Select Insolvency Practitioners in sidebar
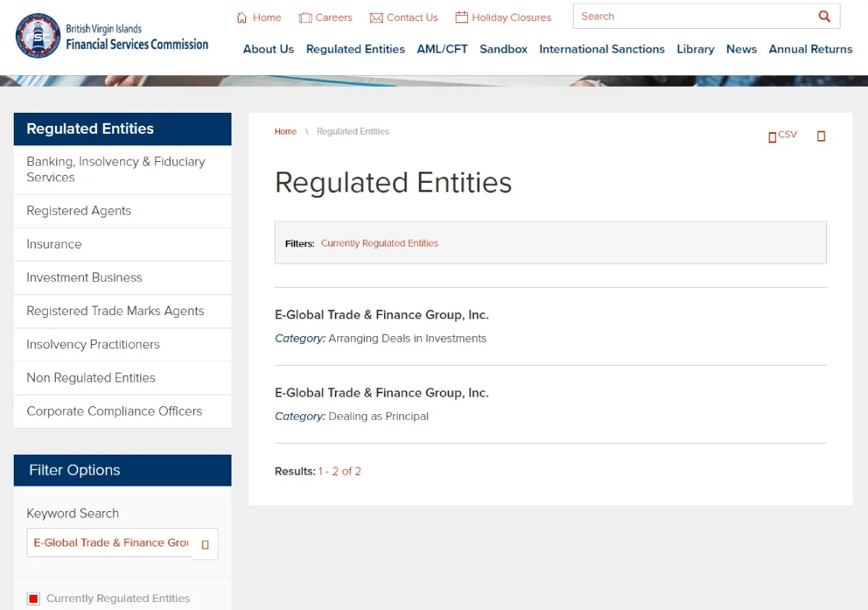 [123, 345]
